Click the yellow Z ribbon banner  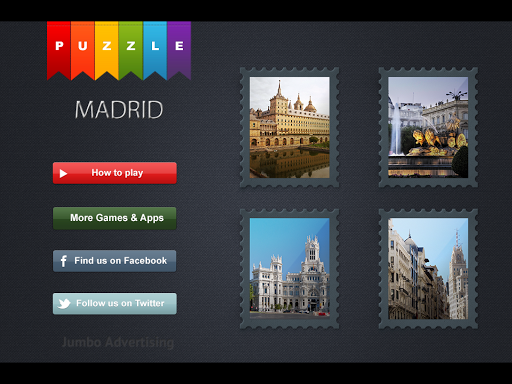pos(107,50)
